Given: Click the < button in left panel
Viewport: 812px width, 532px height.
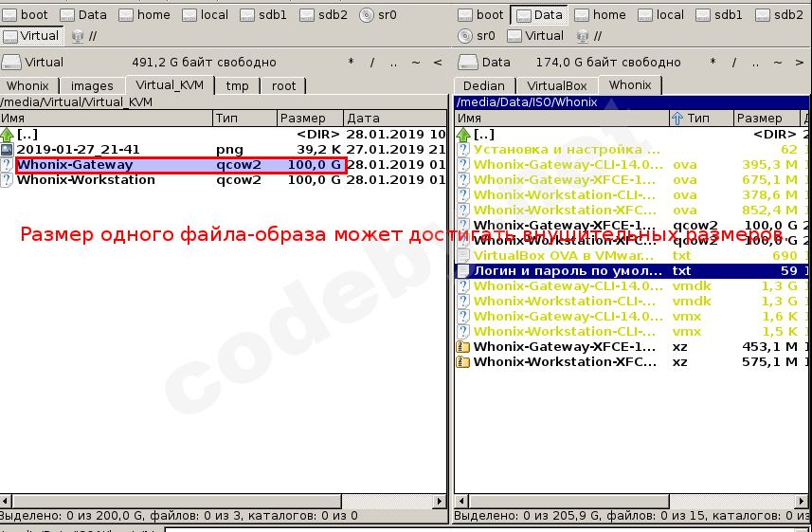Looking at the screenshot, I should (438, 63).
